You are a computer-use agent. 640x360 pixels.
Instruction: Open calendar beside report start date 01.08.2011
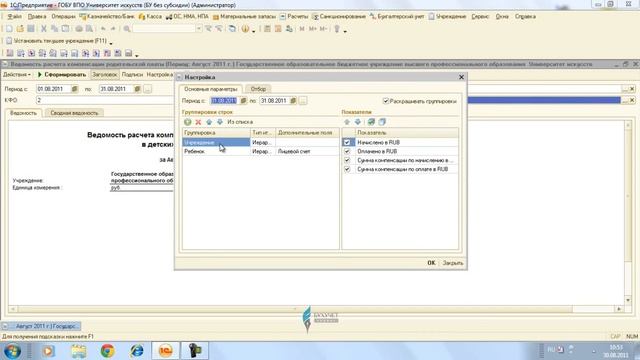point(74,89)
